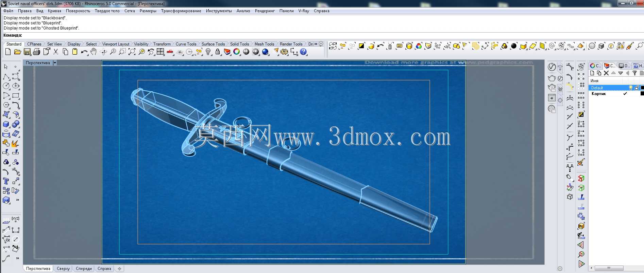The image size is (644, 273).
Task: Select the Pan hand tool
Action: 94,52
